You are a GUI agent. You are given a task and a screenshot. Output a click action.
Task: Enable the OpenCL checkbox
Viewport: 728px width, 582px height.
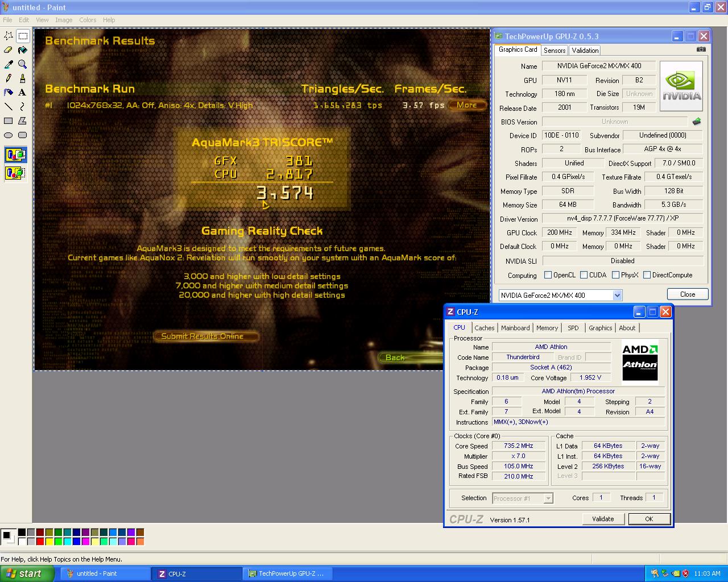(x=548, y=275)
